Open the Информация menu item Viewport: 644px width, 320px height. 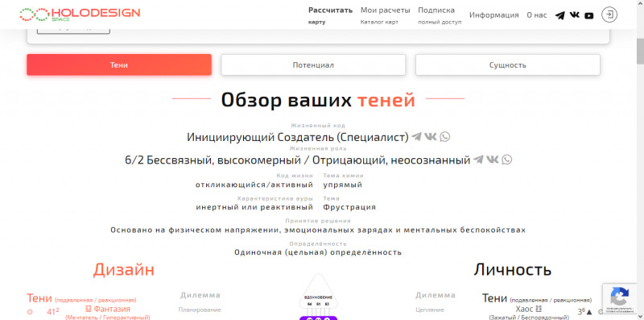(494, 15)
